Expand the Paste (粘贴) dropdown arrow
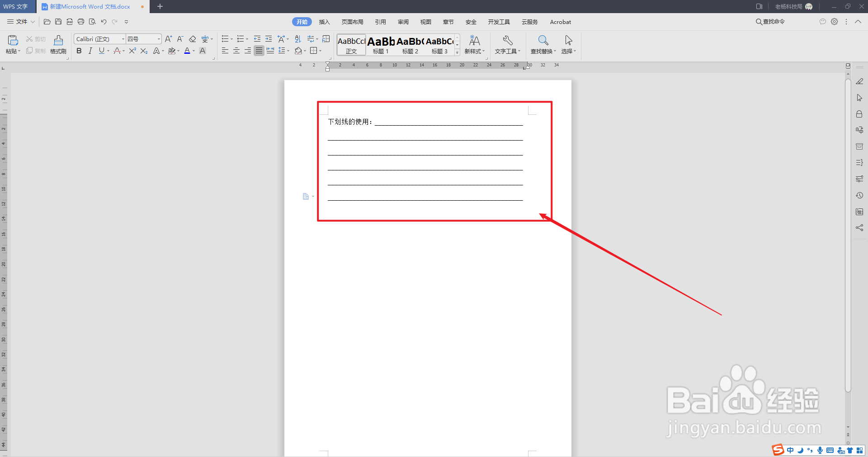 19,52
